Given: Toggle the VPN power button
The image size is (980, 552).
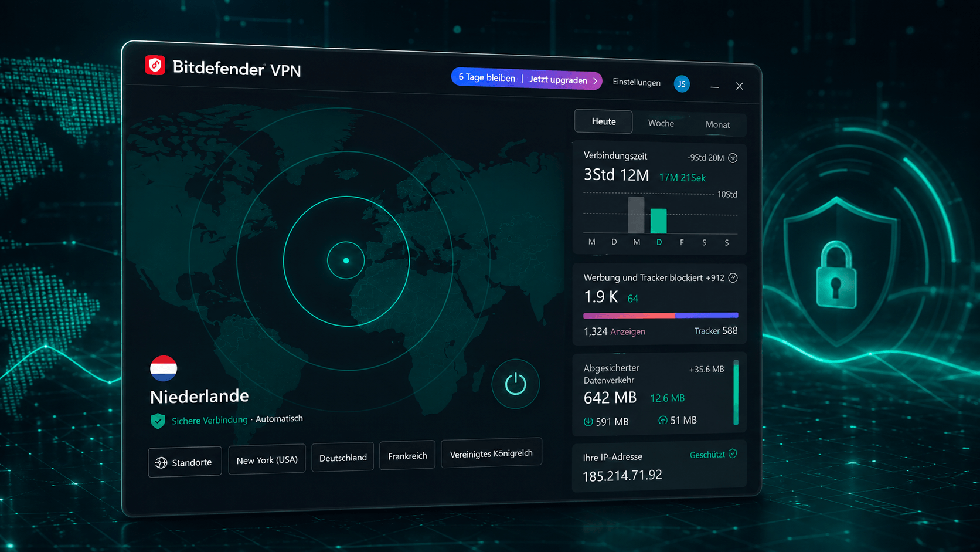Looking at the screenshot, I should click(515, 384).
